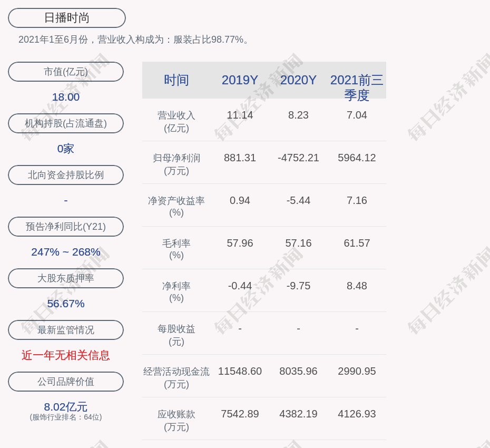Select the 2019Y column header
Screen dimensions: 490x448
click(240, 80)
